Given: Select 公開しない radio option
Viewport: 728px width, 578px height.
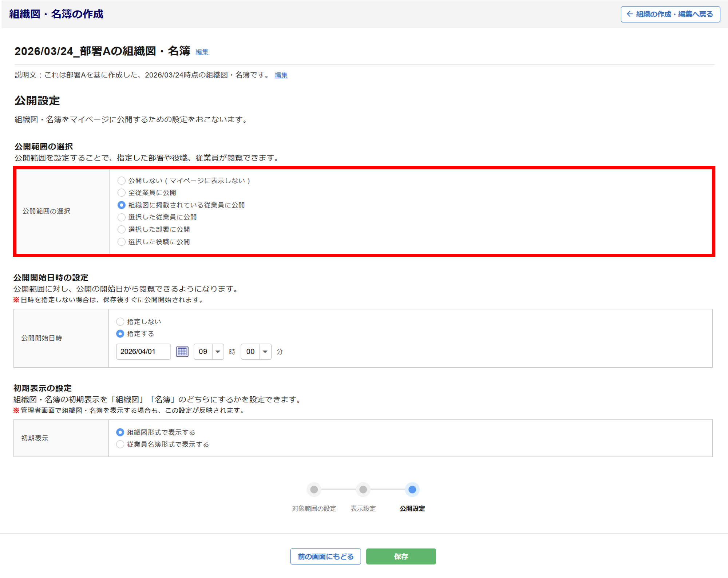Looking at the screenshot, I should point(122,181).
